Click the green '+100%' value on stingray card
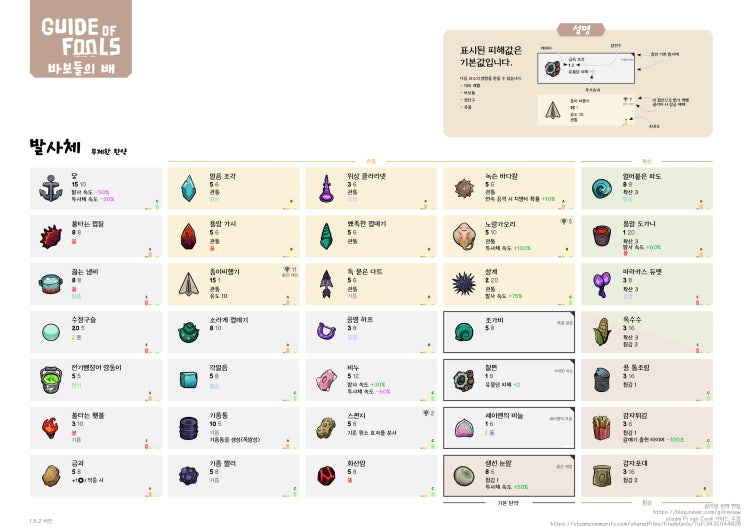Viewport: 743px width, 527px height. click(x=522, y=248)
